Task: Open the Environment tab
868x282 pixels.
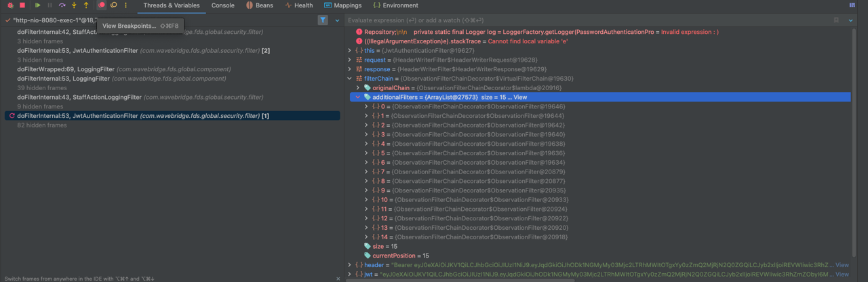Action: click(x=395, y=5)
